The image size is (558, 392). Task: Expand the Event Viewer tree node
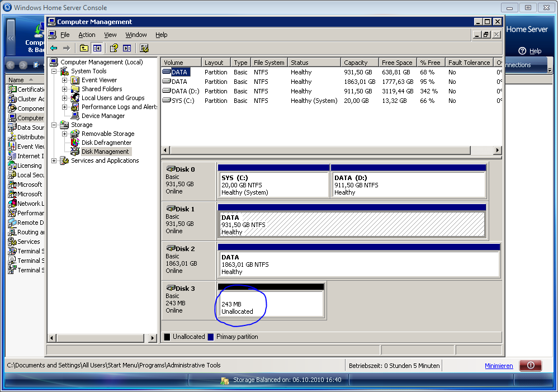(x=64, y=80)
